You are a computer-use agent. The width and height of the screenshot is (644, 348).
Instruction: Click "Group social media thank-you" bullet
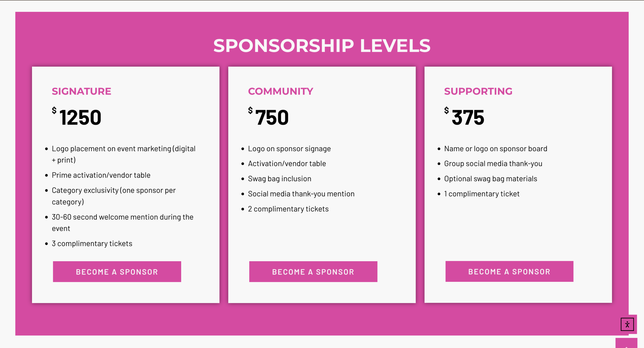[493, 164]
